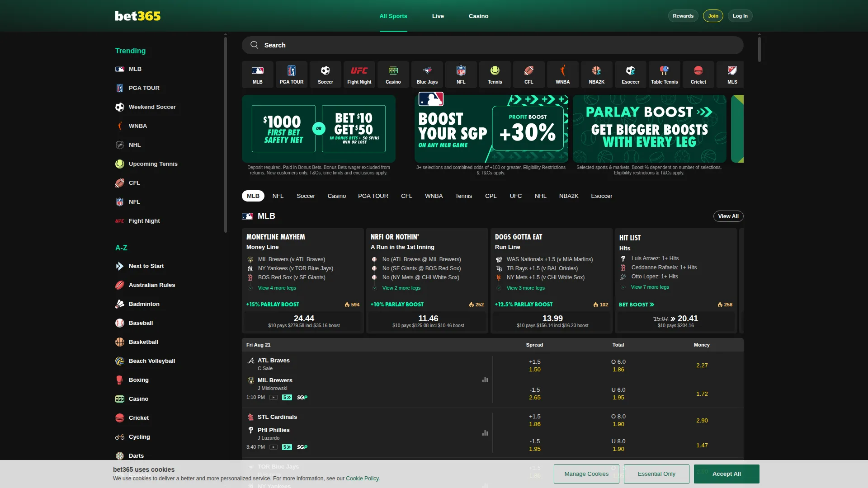Select Moneyline Mayhem 24.44 odds

click(304, 321)
